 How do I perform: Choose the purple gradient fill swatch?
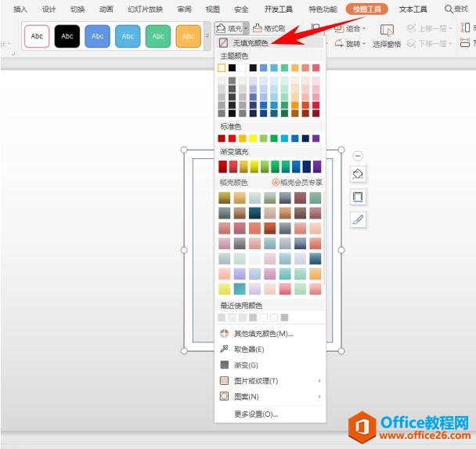click(x=317, y=167)
